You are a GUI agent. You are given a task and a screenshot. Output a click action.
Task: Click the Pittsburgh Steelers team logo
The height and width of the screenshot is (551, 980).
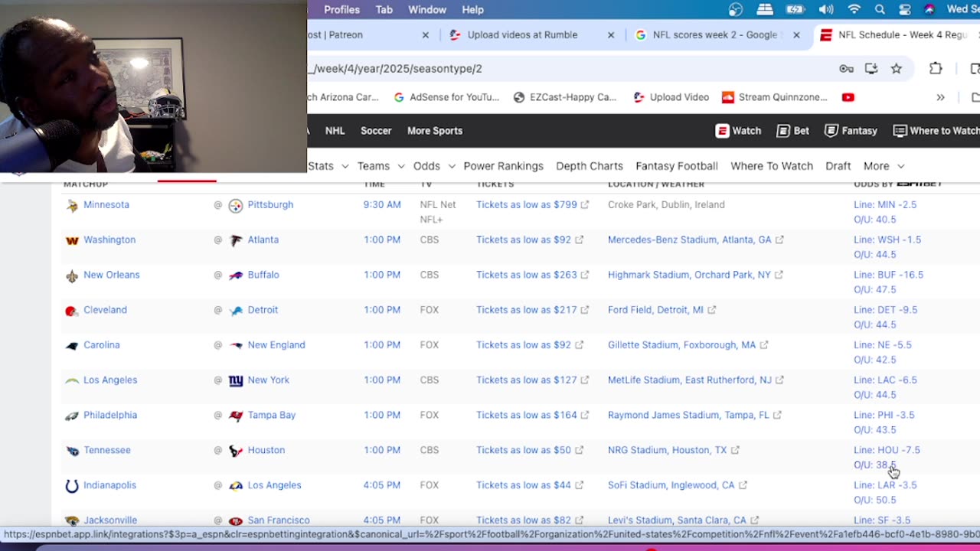click(x=236, y=205)
